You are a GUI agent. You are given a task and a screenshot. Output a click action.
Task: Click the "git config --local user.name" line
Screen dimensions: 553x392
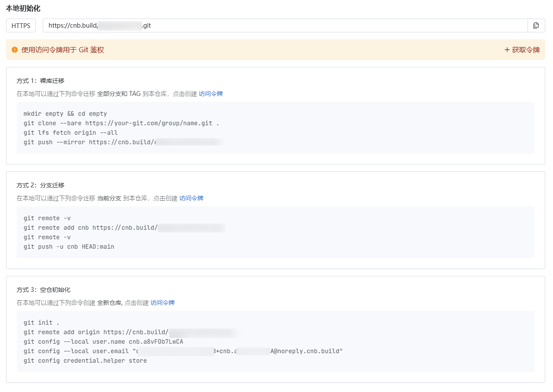103,341
